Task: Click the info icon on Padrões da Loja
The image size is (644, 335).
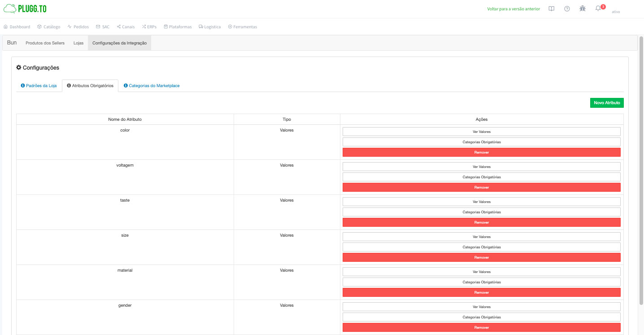Action: pos(23,85)
